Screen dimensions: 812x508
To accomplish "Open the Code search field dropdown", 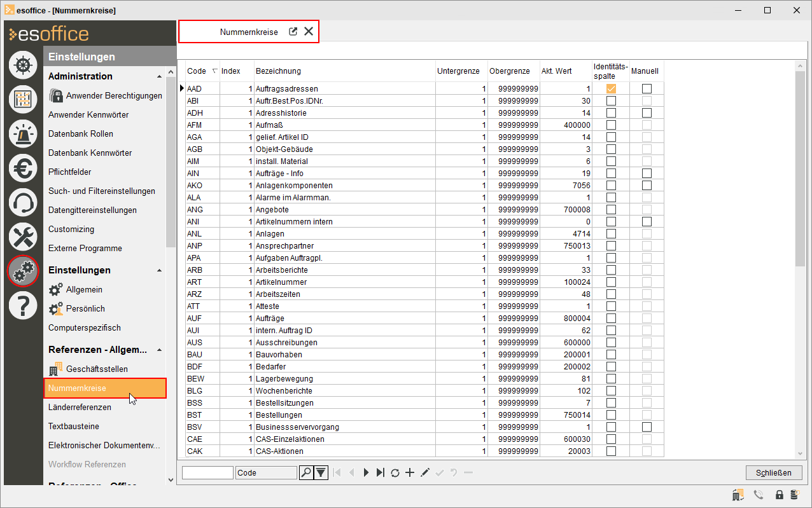I will [266, 472].
